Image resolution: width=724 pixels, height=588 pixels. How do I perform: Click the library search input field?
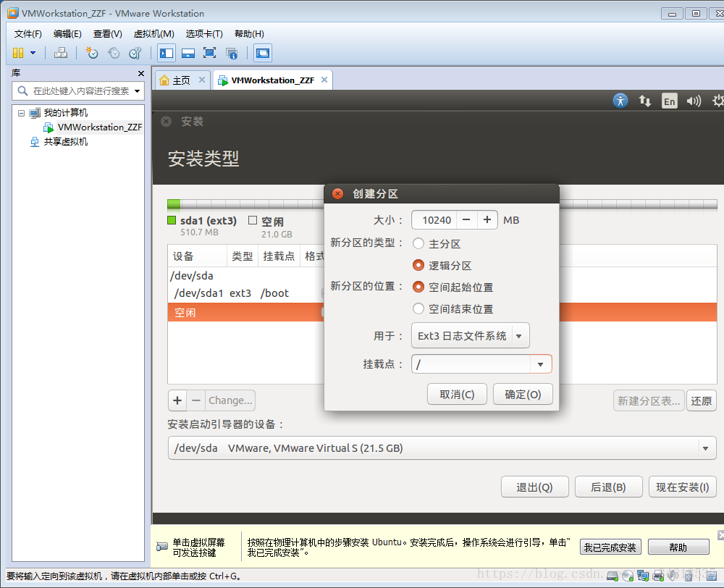[80, 91]
